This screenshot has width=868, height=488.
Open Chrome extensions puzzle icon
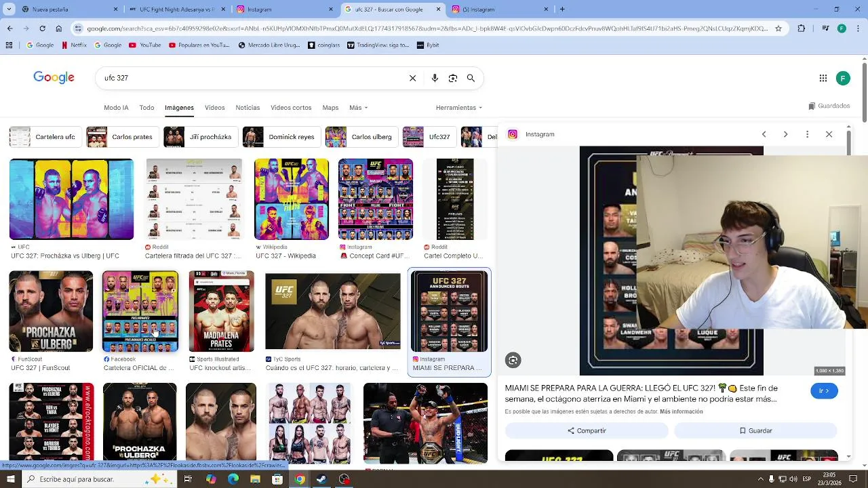802,28
